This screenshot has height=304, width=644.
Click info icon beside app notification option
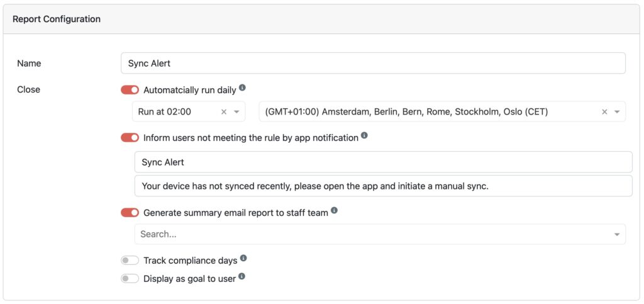coord(365,135)
